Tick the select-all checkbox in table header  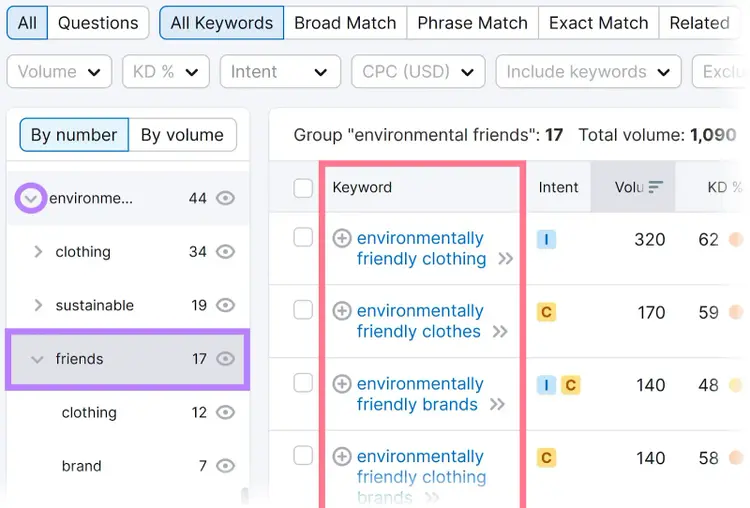[303, 188]
